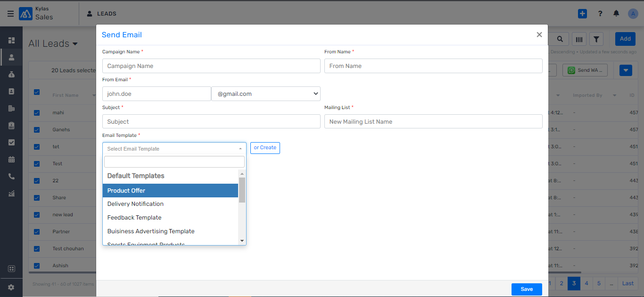The height and width of the screenshot is (297, 644).
Task: Click the template list scrollbar down arrow
Action: click(242, 241)
